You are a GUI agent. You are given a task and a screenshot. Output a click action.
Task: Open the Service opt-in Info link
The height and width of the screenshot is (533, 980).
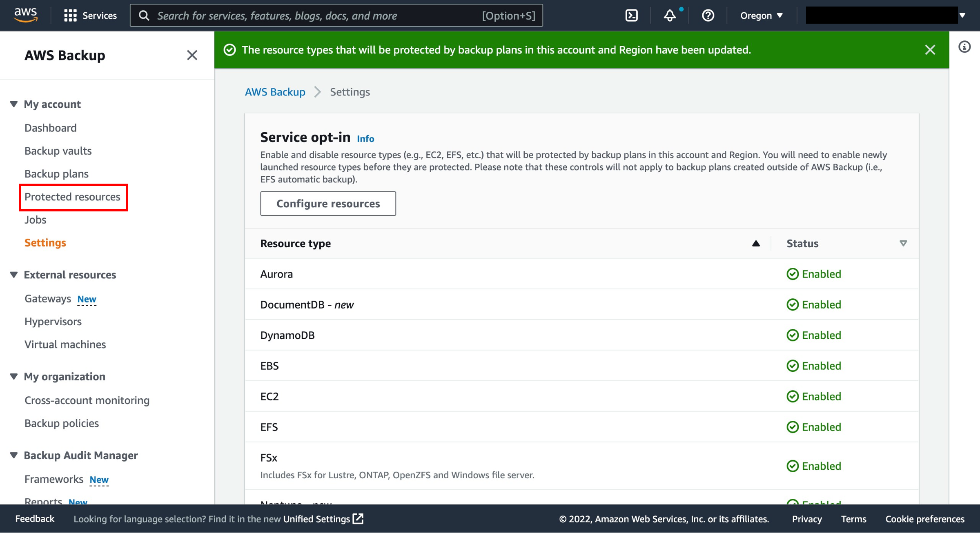pos(365,139)
